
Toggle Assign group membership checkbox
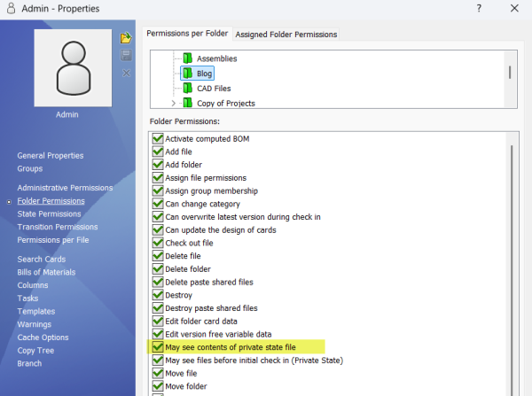[x=158, y=190]
